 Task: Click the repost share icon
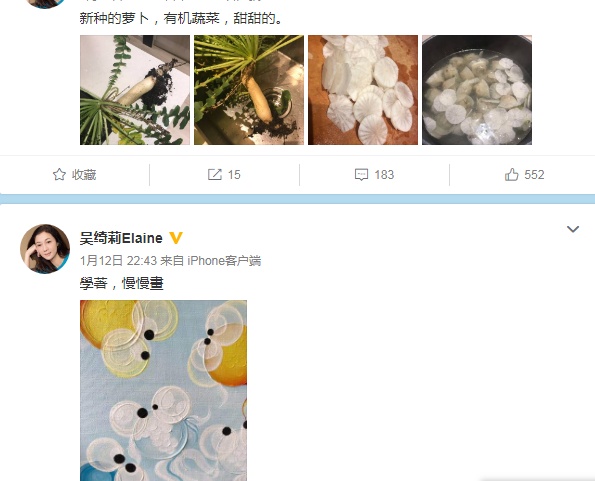click(215, 174)
